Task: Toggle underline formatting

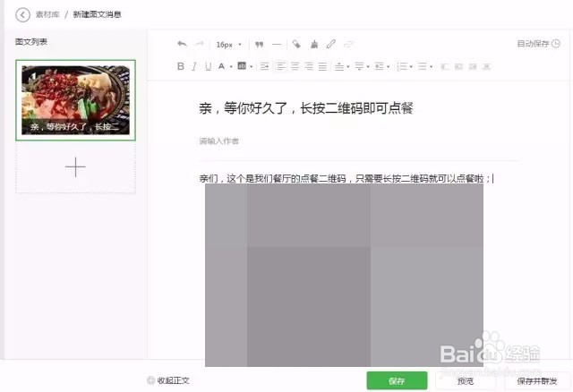Action: [x=209, y=66]
